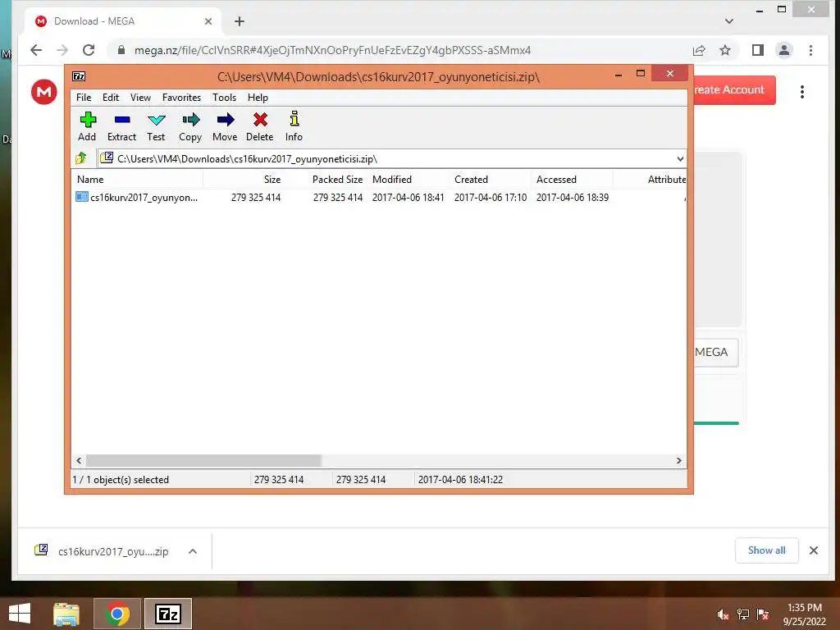Sort by the Name column header
This screenshot has height=630, width=840.
point(137,180)
